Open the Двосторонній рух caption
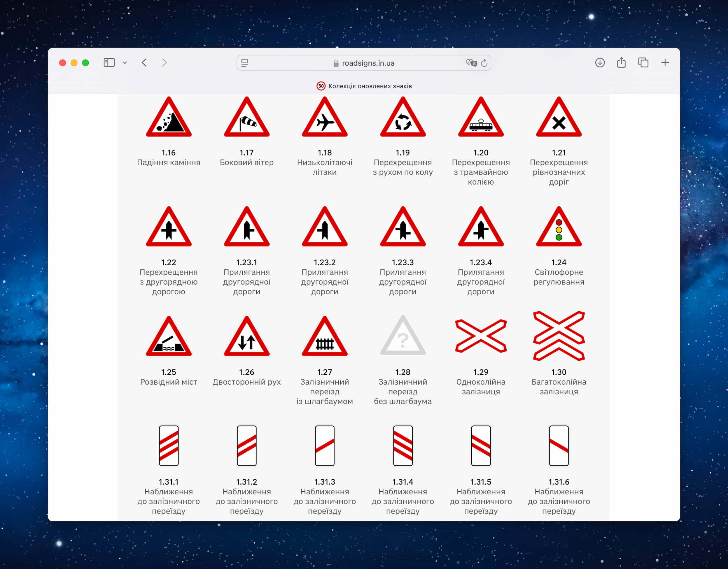The height and width of the screenshot is (569, 728). [x=247, y=382]
